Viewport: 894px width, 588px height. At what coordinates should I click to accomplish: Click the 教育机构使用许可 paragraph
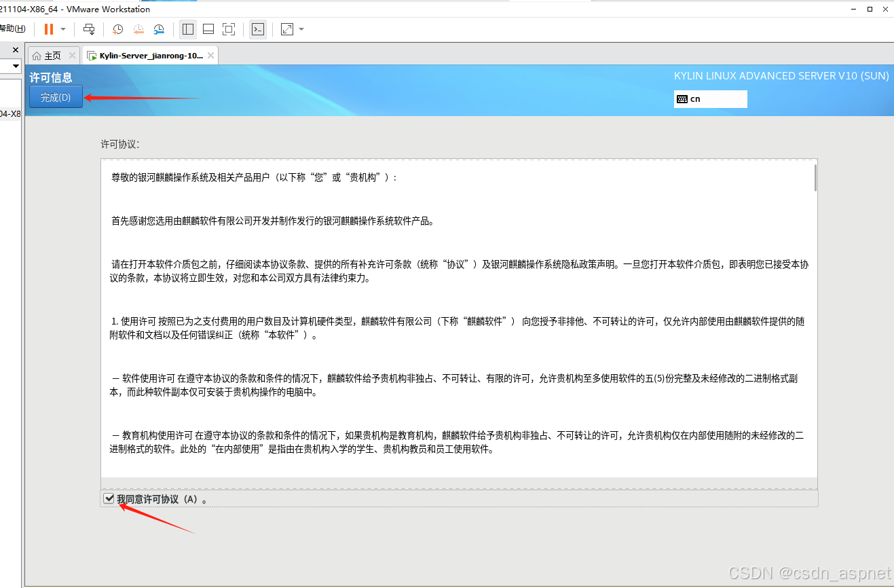click(x=457, y=442)
